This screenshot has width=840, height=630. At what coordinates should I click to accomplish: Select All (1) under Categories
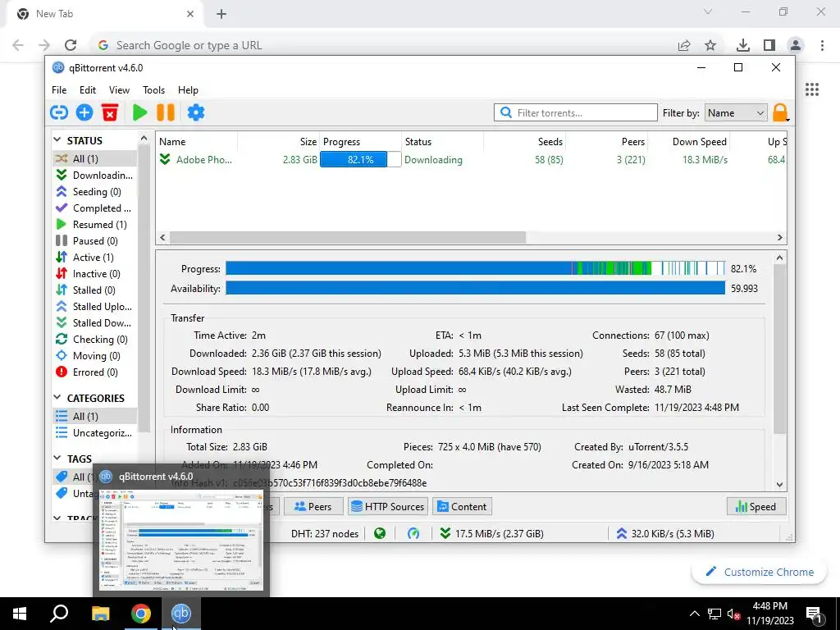tap(95, 416)
